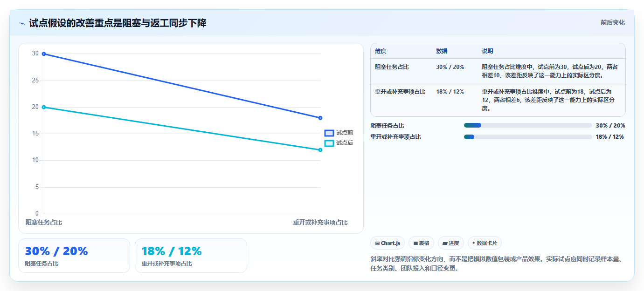Select the Chart.js tag
Image resolution: width=644 pixels, height=291 pixels.
[388, 243]
